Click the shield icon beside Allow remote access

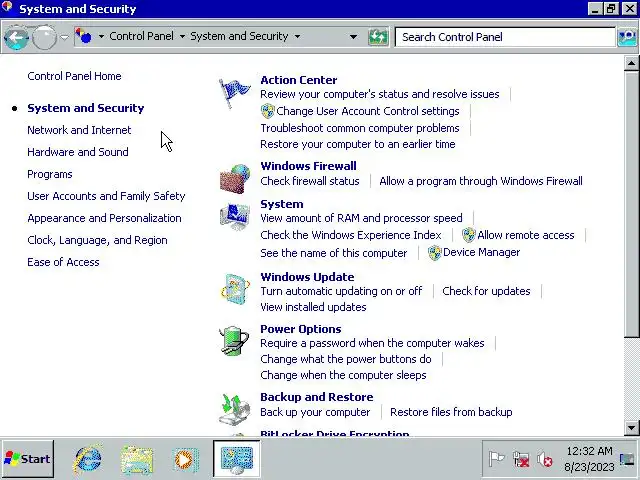[x=469, y=235]
